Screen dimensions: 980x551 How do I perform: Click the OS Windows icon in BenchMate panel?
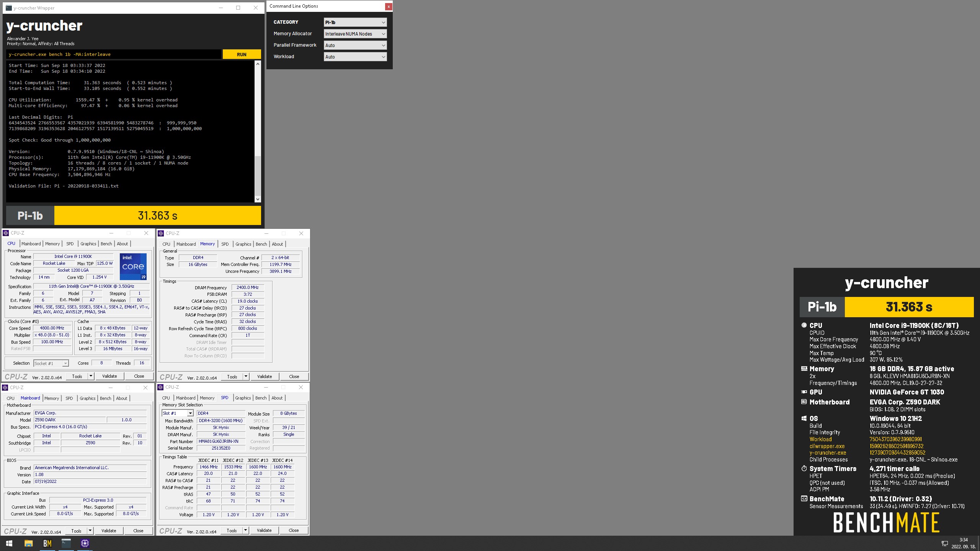pos(804,419)
